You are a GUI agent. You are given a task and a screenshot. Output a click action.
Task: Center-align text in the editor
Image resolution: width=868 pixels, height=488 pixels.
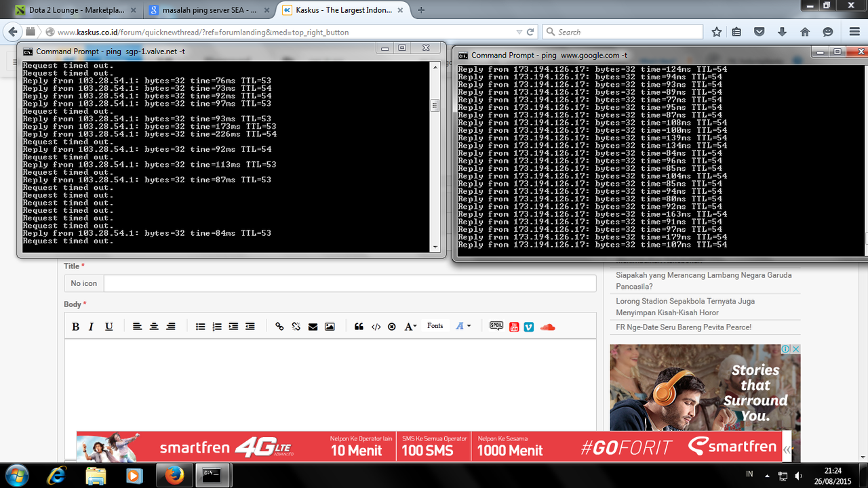(x=154, y=327)
